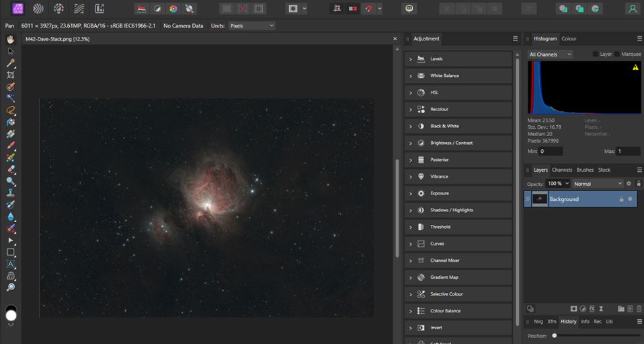Expand the White Balance adjustment

click(410, 76)
